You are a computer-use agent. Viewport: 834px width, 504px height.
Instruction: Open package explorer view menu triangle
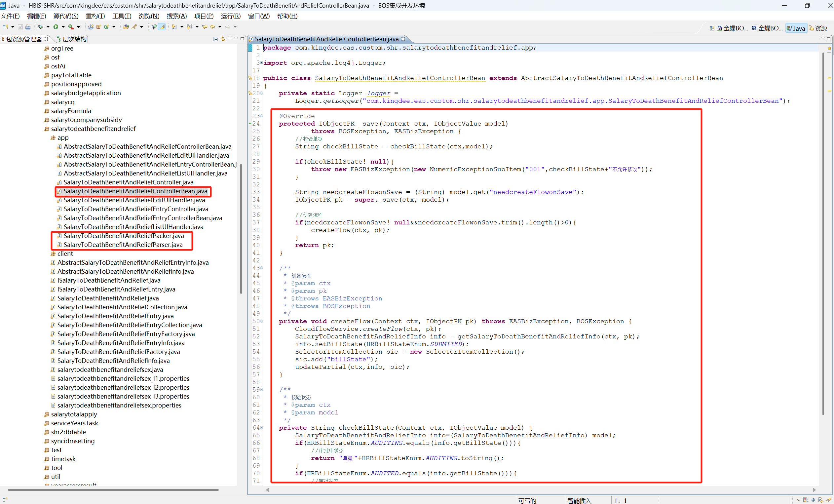230,38
